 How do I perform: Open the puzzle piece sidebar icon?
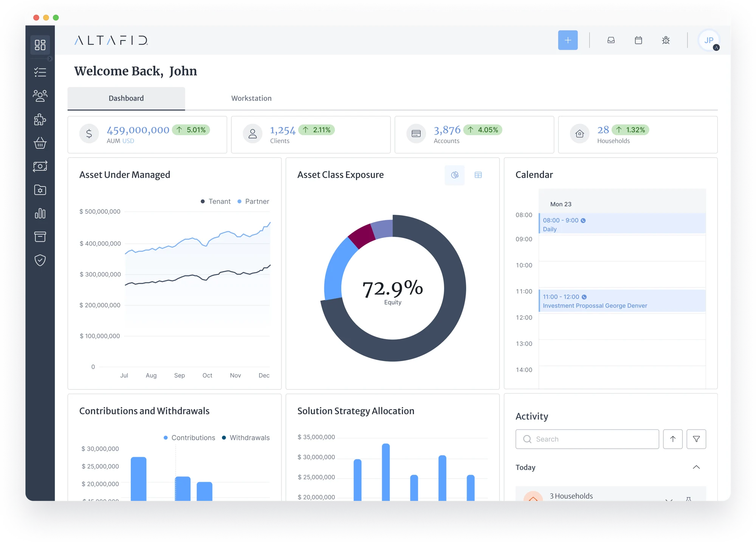40,120
